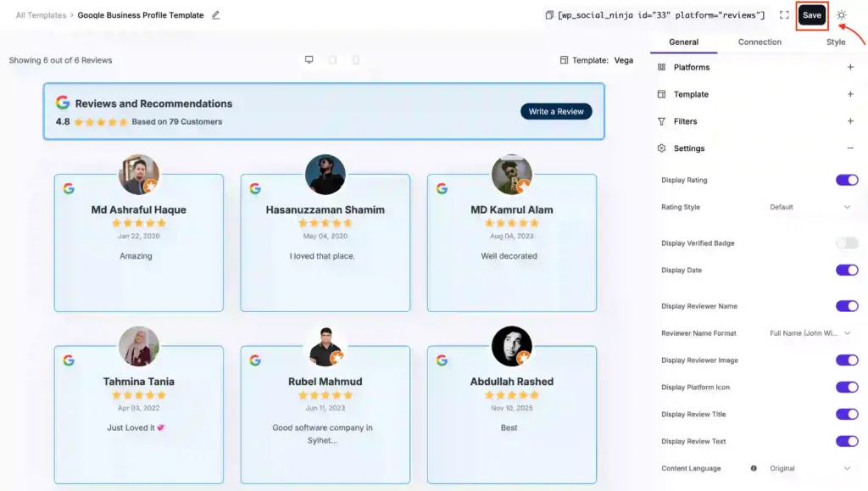Image resolution: width=868 pixels, height=491 pixels.
Task: Switch to mobile preview mode
Action: click(x=355, y=59)
